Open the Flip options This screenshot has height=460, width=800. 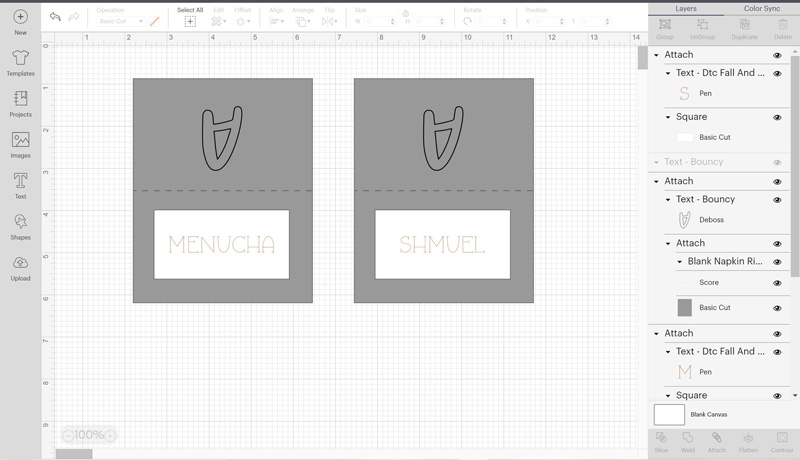point(329,21)
